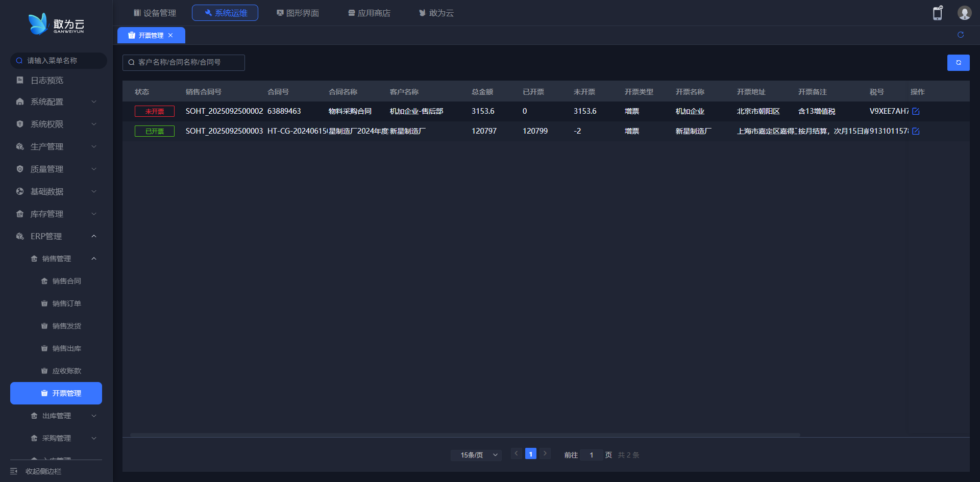Click the 前往 page number input
This screenshot has width=980, height=482.
click(x=592, y=455)
